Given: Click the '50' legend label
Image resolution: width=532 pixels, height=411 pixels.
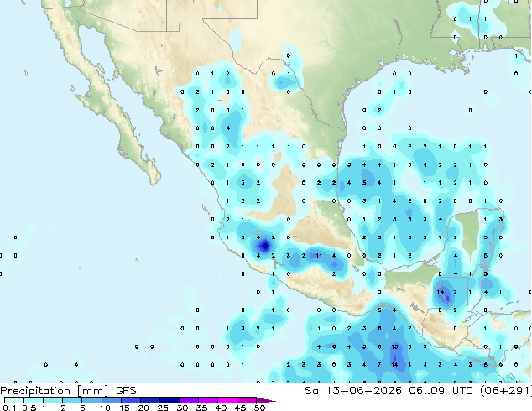Looking at the screenshot, I should (x=259, y=408).
